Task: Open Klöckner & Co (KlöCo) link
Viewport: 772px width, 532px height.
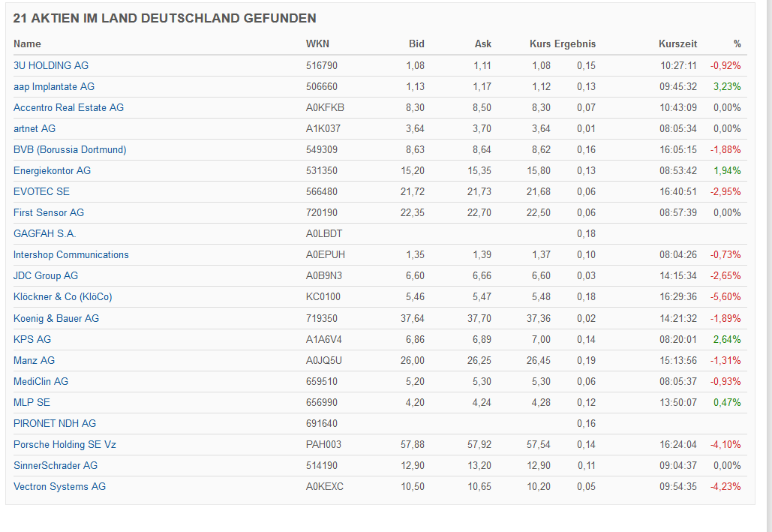Action: tap(62, 296)
